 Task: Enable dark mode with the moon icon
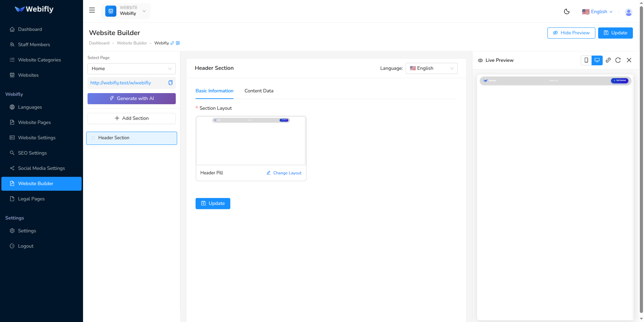pyautogui.click(x=567, y=11)
